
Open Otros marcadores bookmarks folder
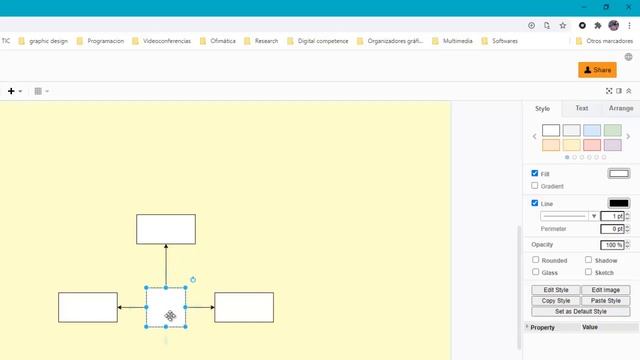tap(604, 41)
